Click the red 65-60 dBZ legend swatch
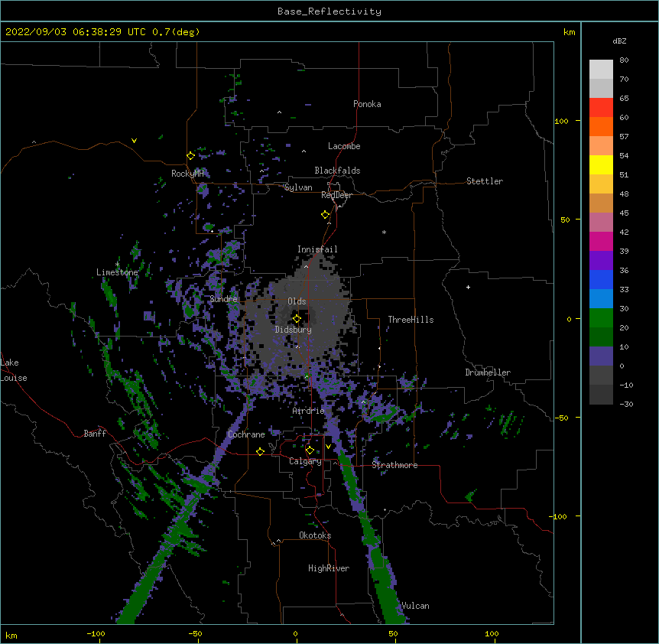This screenshot has width=659, height=644. pos(601,107)
